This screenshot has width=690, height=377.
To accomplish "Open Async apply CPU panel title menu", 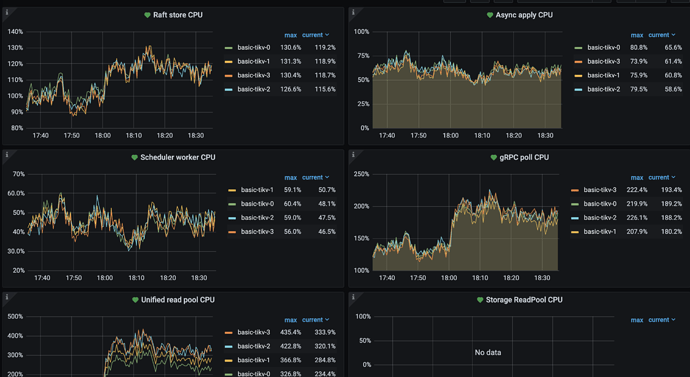I will click(524, 15).
